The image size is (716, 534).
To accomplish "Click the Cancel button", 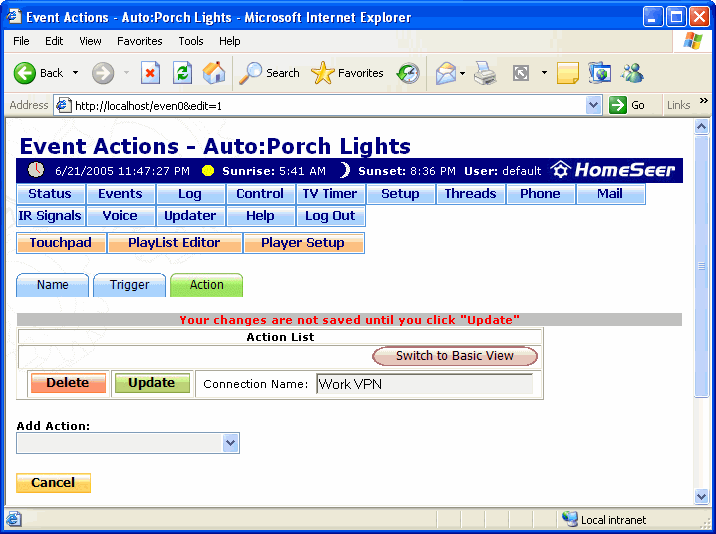I will (53, 483).
